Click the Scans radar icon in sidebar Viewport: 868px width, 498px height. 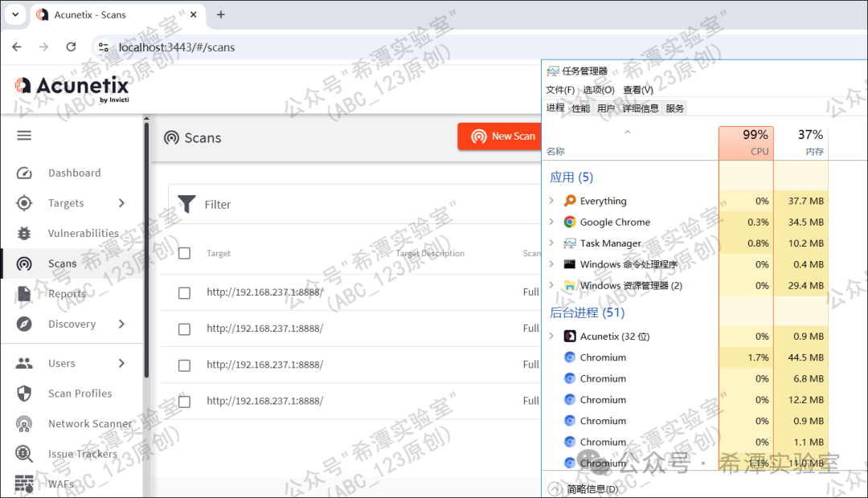click(24, 264)
